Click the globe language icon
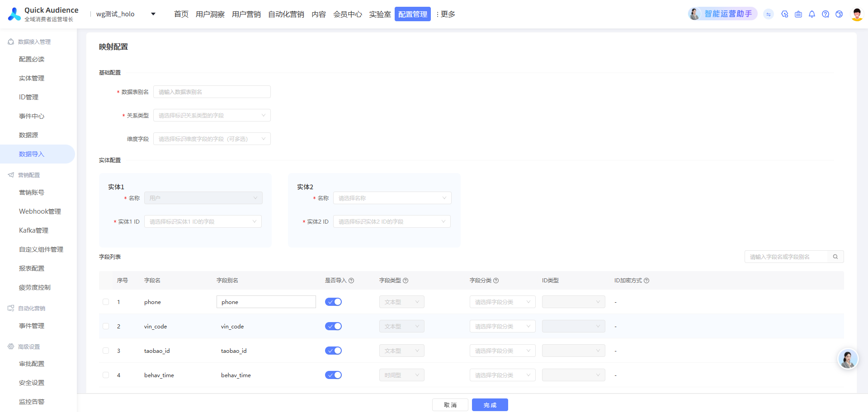Image resolution: width=868 pixels, height=412 pixels. 839,14
